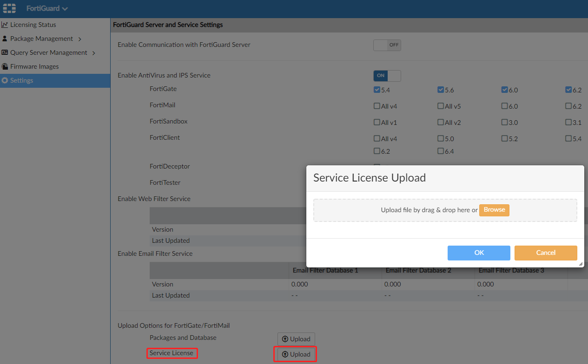The image size is (588, 364).
Task: Uncheck FortiGate 6.0 checkbox
Action: 504,90
